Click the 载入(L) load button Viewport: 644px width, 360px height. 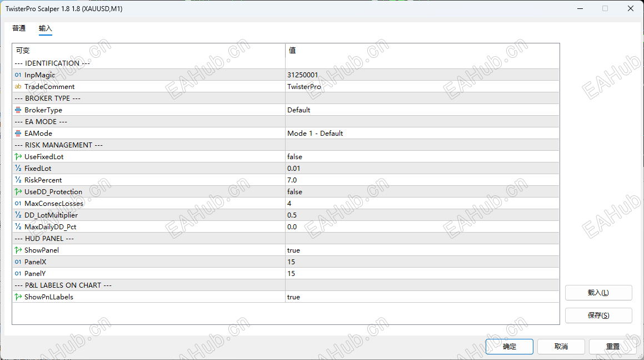(598, 293)
